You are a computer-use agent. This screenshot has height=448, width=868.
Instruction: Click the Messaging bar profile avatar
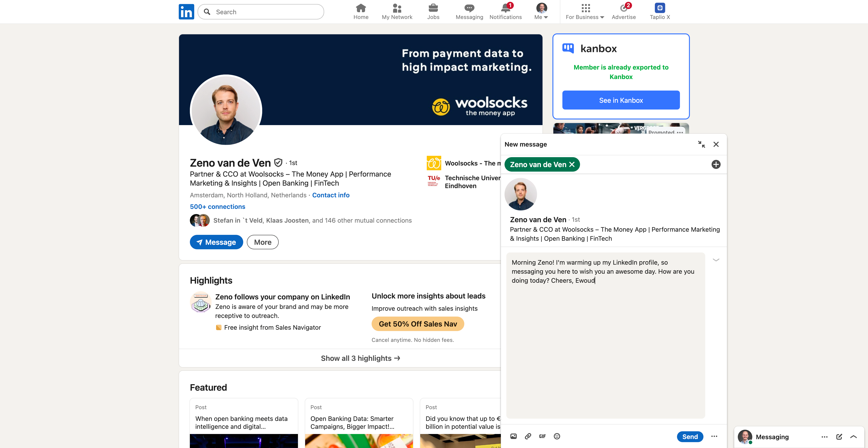point(745,437)
